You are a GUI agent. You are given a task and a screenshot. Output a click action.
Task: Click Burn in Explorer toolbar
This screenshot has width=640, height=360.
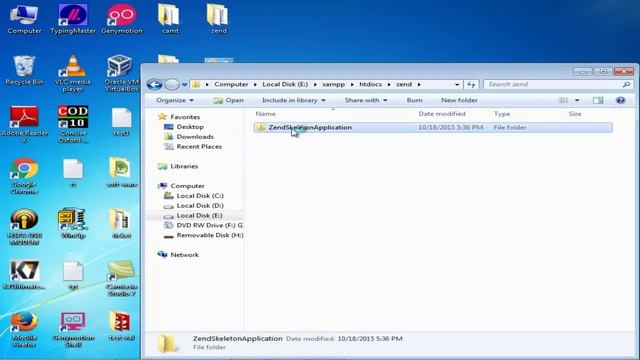coord(414,100)
